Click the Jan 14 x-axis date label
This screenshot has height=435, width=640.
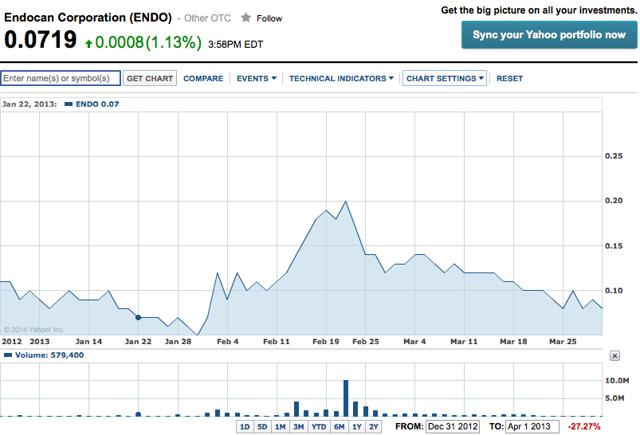(89, 342)
